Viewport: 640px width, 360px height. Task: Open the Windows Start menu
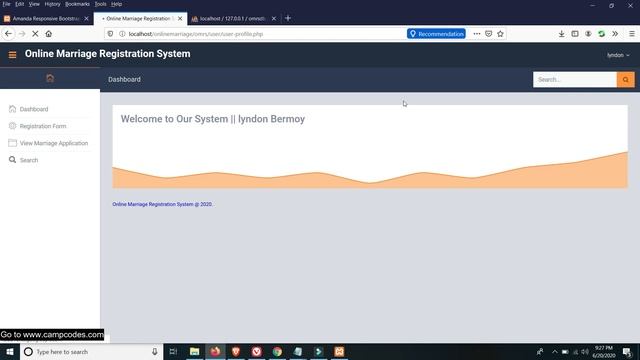point(10,352)
